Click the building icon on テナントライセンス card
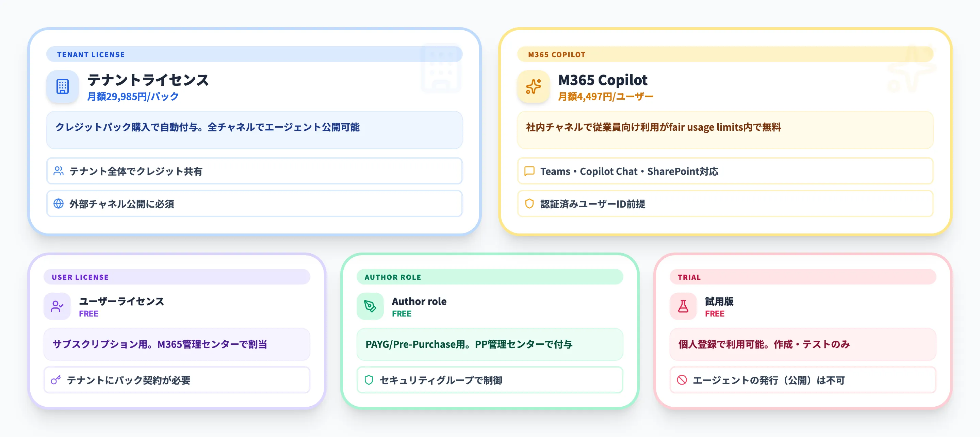 point(62,87)
